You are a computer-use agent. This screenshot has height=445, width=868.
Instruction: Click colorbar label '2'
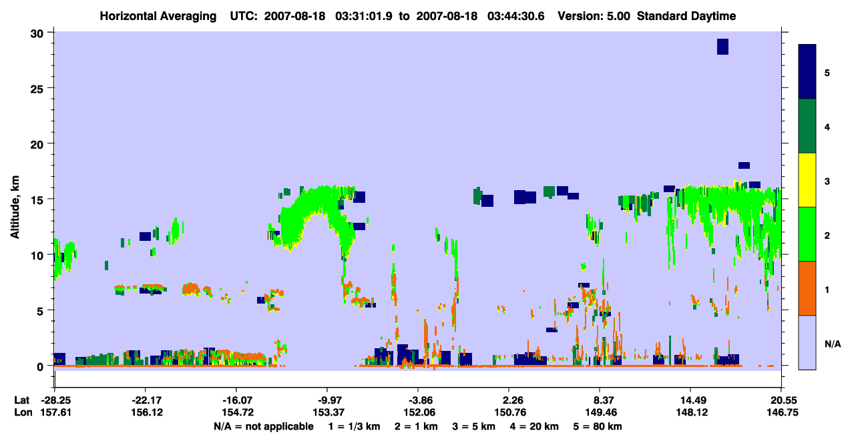pos(827,235)
